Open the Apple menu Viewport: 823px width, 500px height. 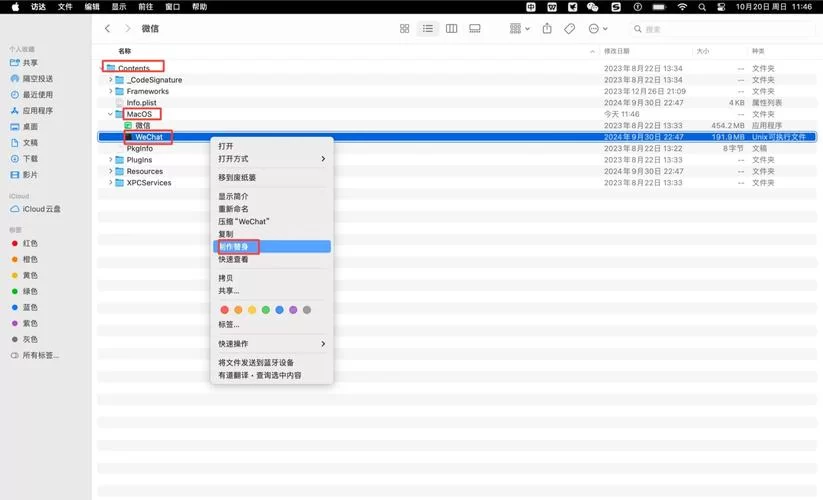[15, 7]
